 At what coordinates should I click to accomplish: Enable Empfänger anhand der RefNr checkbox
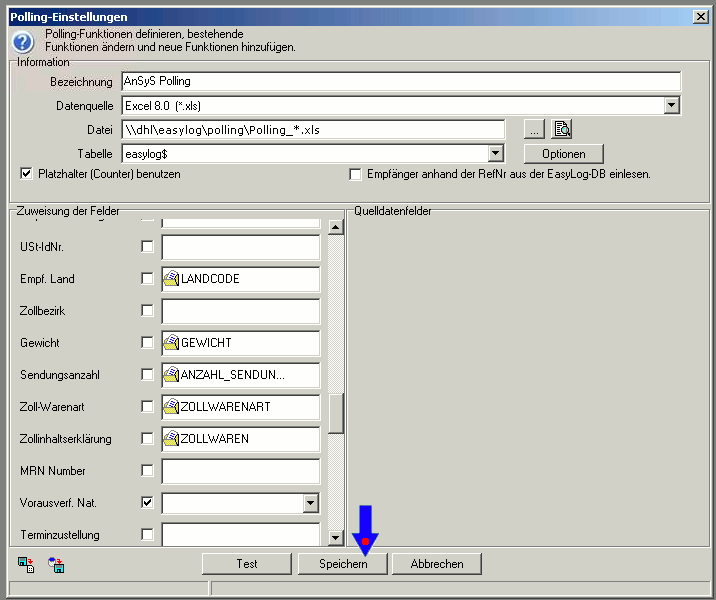[x=355, y=174]
